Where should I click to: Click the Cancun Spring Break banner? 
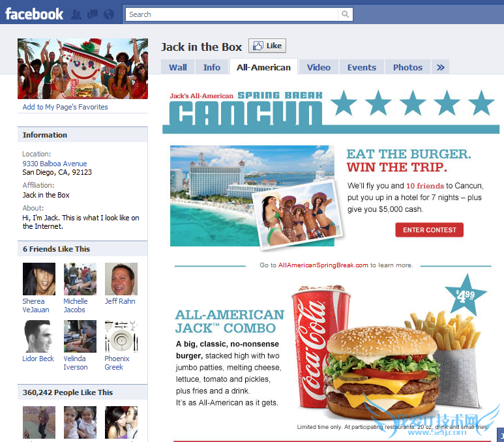click(331, 111)
